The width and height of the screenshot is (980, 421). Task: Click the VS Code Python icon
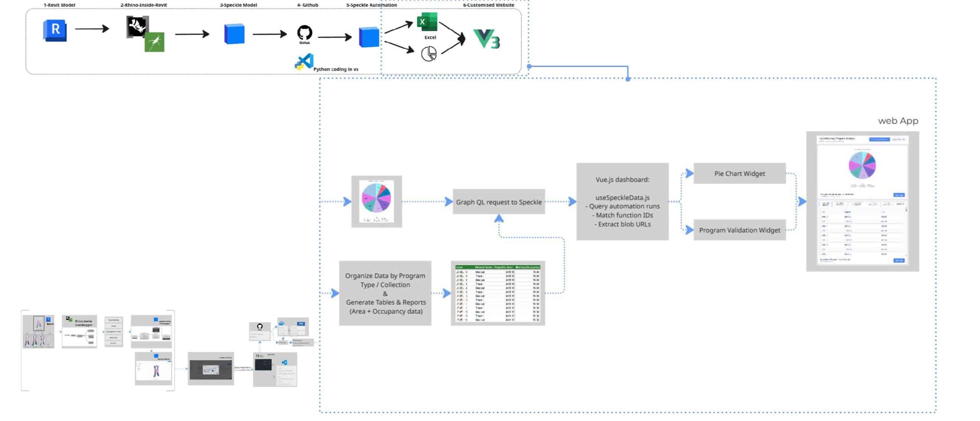304,62
